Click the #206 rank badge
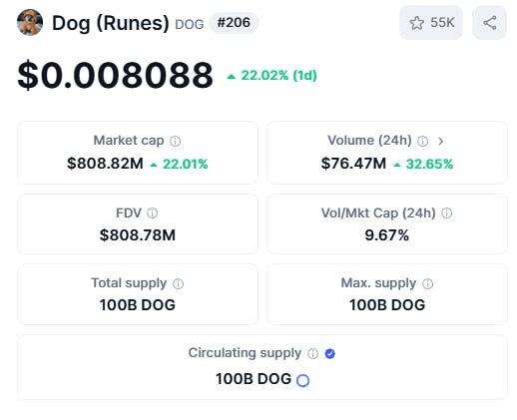This screenshot has width=517, height=420. (x=234, y=23)
